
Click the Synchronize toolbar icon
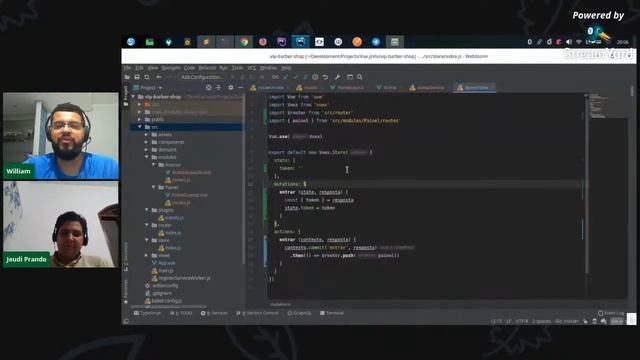click(147, 77)
